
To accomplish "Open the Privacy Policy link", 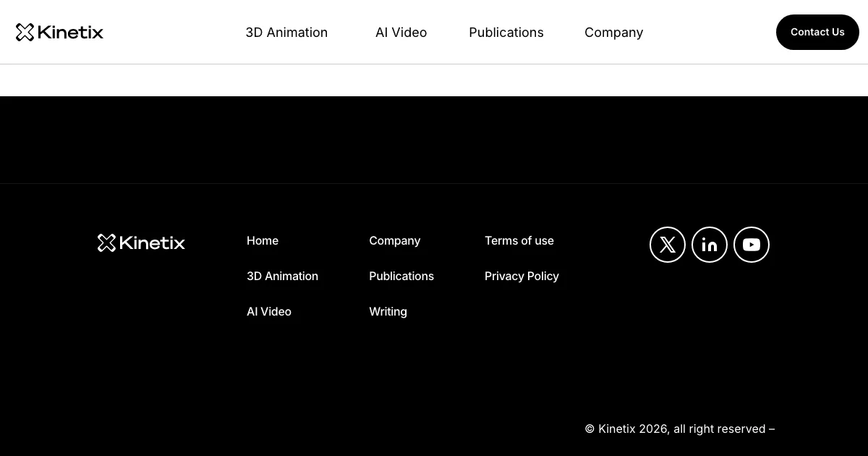I will (522, 276).
